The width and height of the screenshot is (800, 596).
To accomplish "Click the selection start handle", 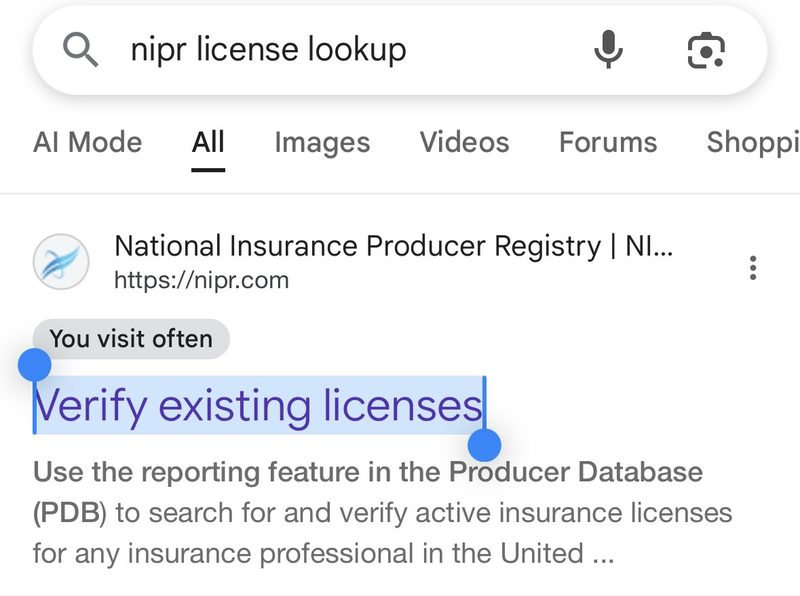I will point(34,365).
